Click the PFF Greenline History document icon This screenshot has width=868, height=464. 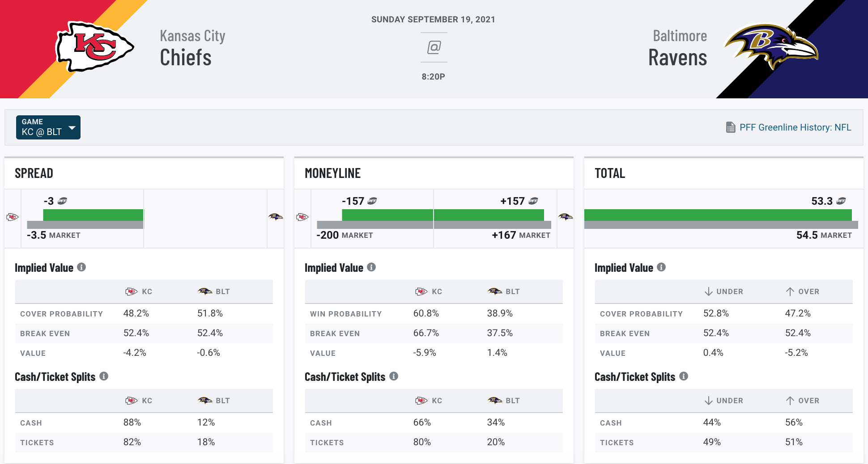(730, 127)
